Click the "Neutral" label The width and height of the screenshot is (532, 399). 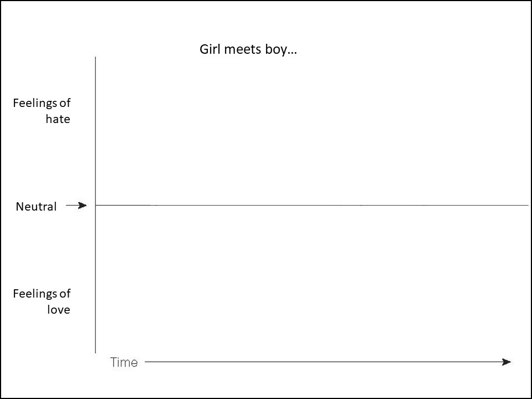[36, 207]
